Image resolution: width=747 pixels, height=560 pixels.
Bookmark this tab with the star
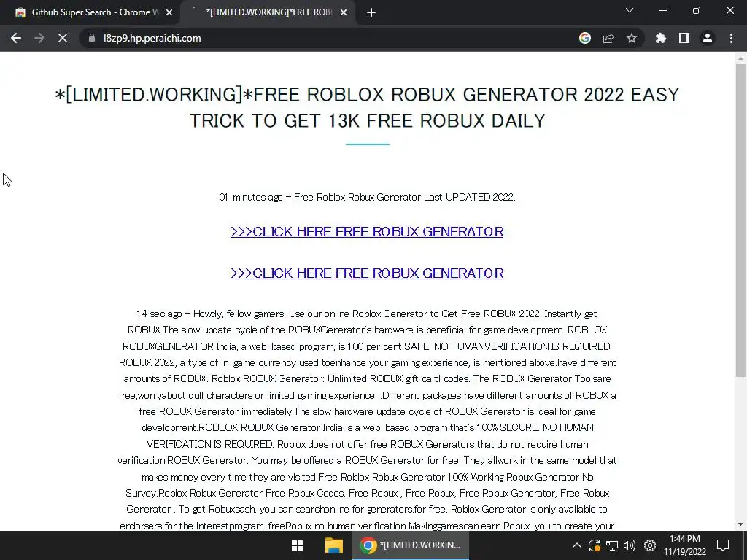click(632, 38)
